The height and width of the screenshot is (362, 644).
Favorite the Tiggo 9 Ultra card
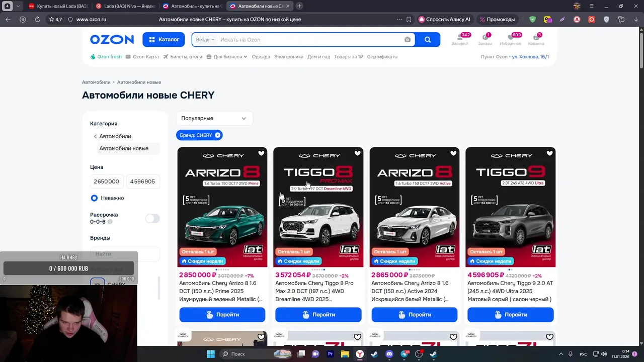point(549,153)
